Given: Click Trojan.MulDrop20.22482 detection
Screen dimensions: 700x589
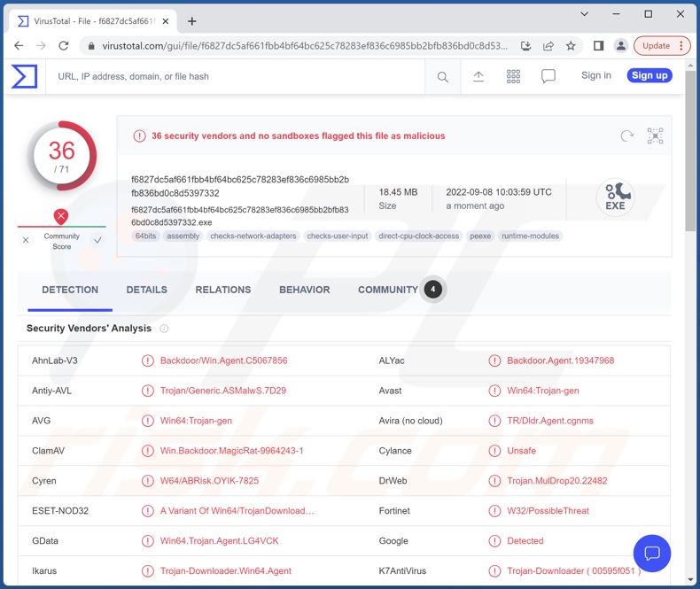Looking at the screenshot, I should (557, 481).
